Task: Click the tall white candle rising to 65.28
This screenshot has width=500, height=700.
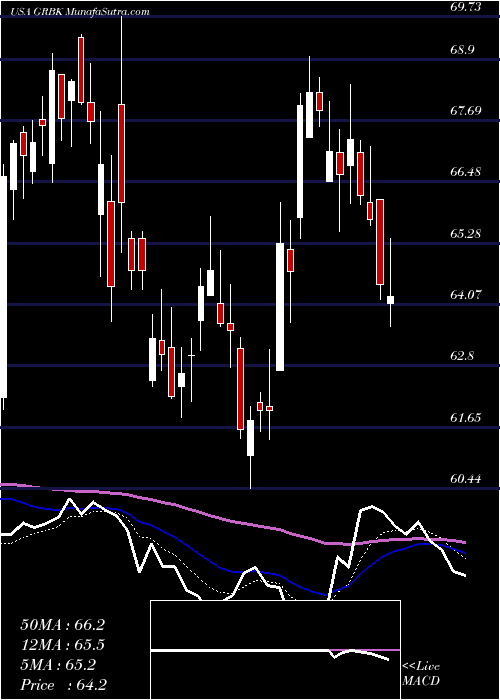Action: 280,307
